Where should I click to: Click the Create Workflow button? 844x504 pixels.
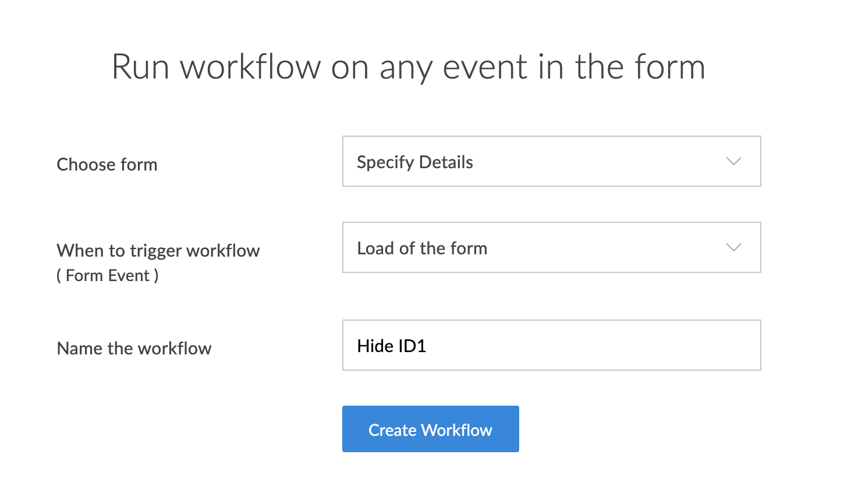pos(430,429)
